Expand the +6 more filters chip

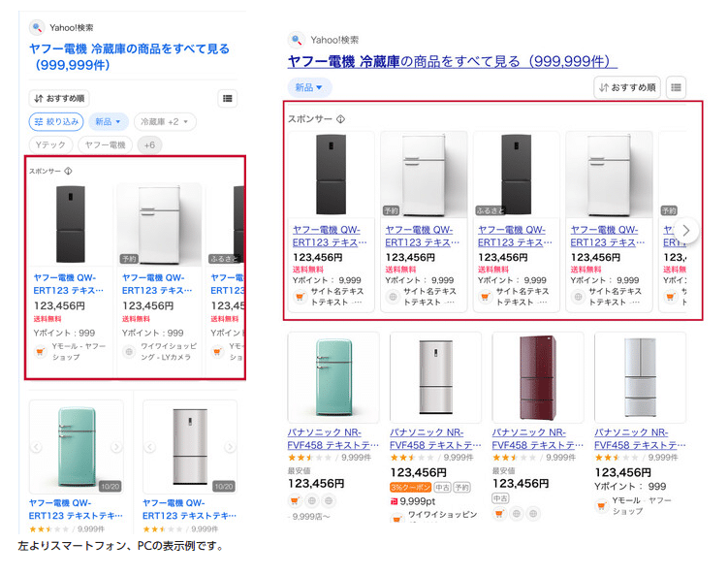point(148,144)
